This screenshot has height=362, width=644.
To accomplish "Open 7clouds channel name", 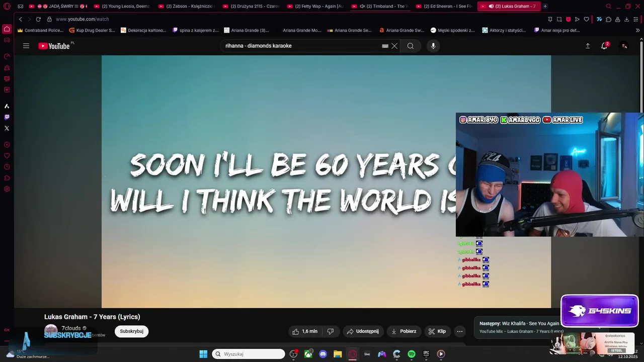I will [x=71, y=328].
